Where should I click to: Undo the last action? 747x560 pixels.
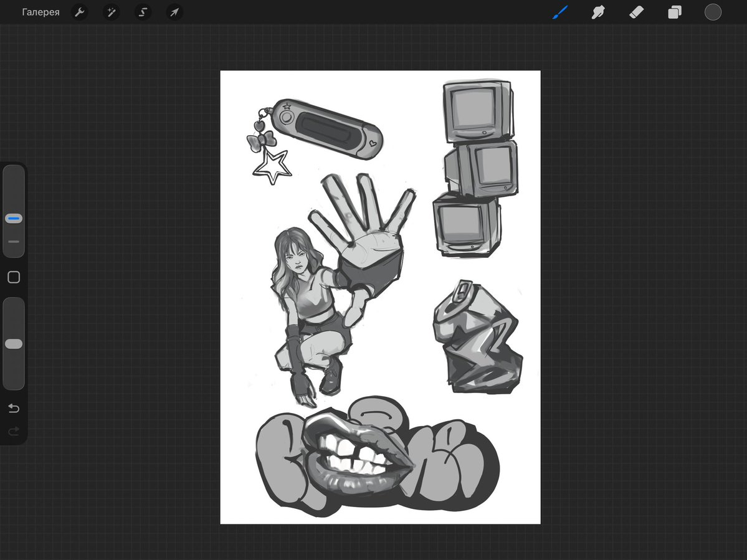pos(14,408)
